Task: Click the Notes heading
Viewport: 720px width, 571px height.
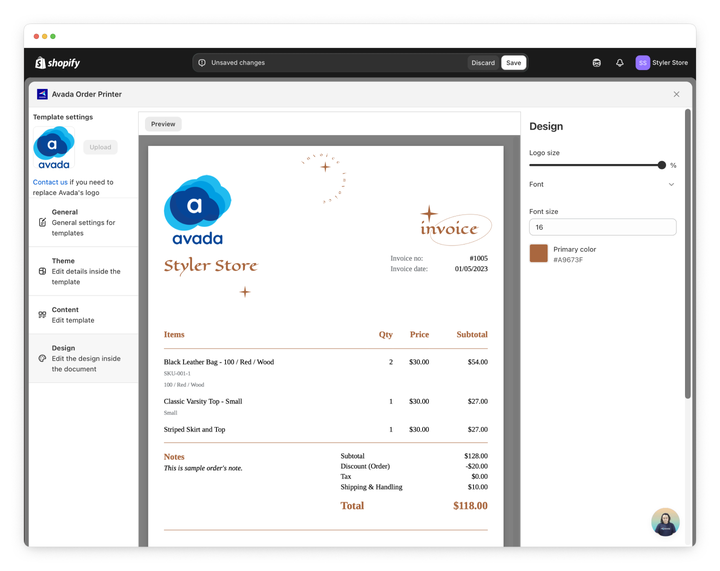Action: click(x=174, y=457)
